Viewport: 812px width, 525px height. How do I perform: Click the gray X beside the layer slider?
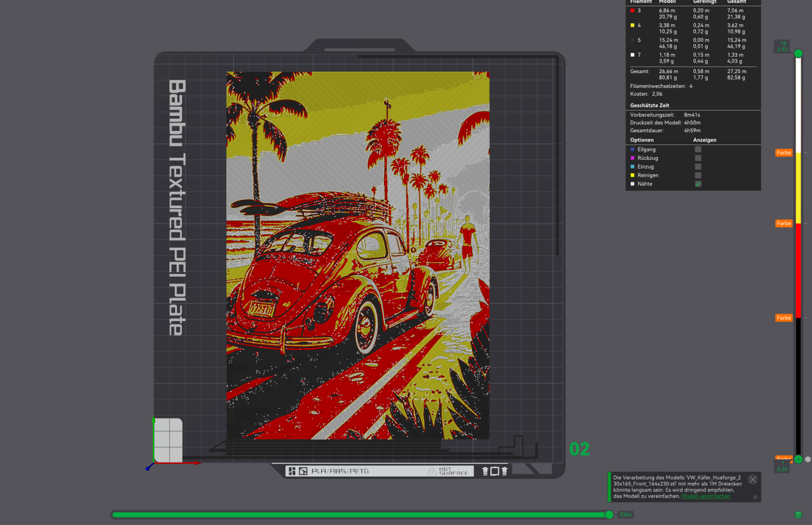pos(808,459)
